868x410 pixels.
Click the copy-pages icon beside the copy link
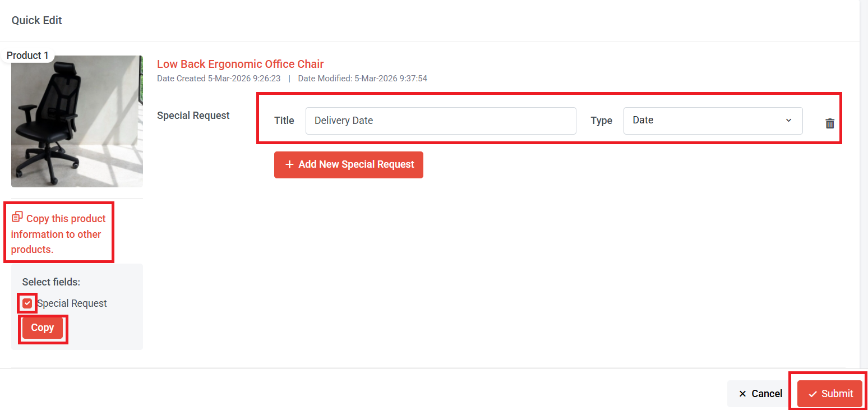click(17, 216)
